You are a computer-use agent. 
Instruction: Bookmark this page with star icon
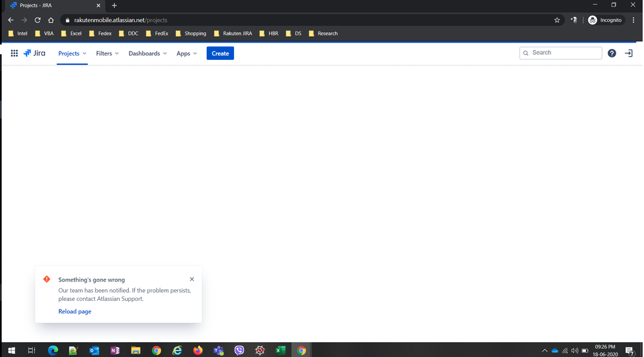click(557, 20)
